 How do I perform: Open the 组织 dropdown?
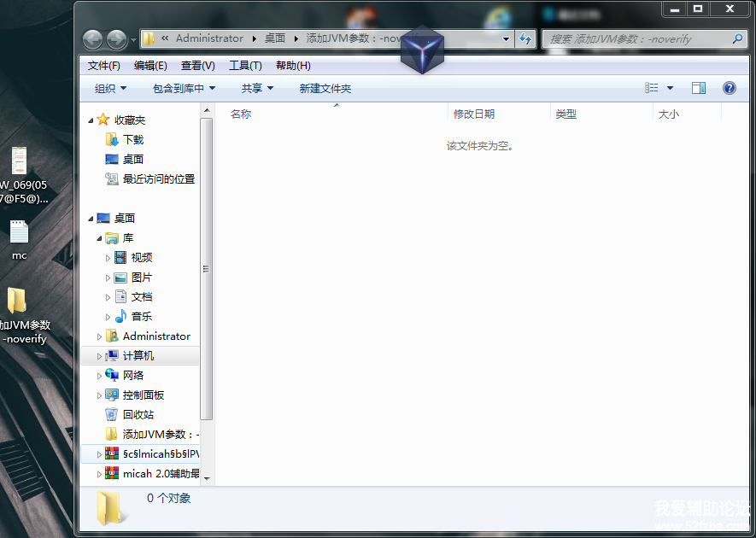point(110,88)
